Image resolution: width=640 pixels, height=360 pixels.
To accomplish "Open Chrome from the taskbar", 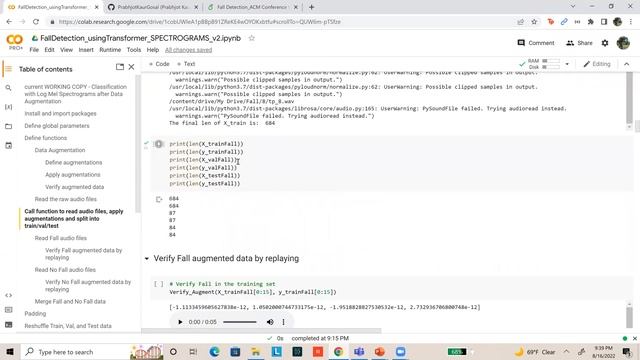I will point(338,352).
